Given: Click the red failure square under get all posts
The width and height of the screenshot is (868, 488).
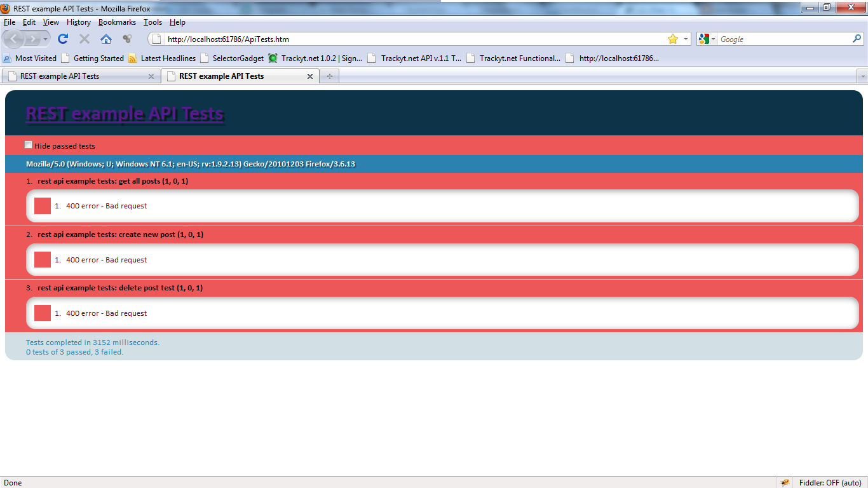Looking at the screenshot, I should [x=43, y=206].
